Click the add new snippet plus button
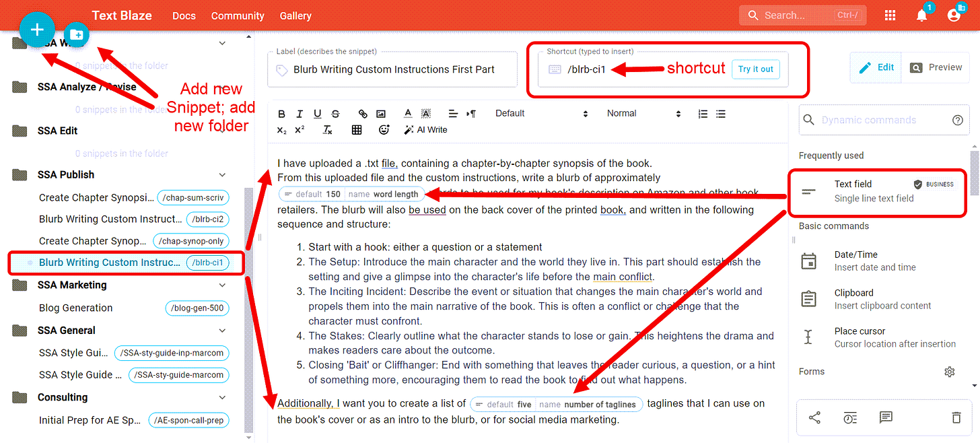This screenshot has height=443, width=980. coord(37,30)
